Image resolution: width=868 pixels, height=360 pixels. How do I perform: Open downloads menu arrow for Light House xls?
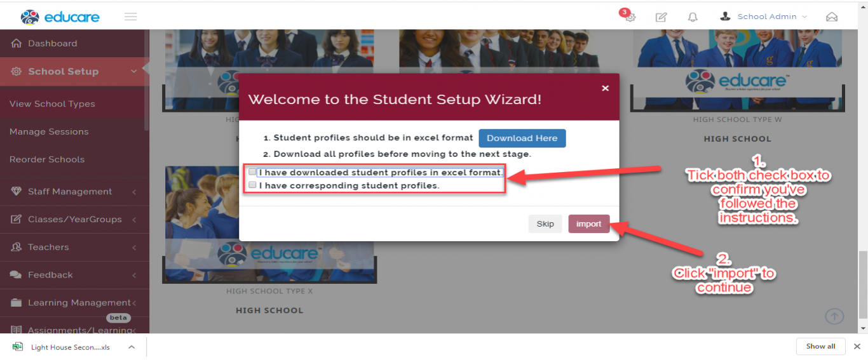tap(131, 347)
